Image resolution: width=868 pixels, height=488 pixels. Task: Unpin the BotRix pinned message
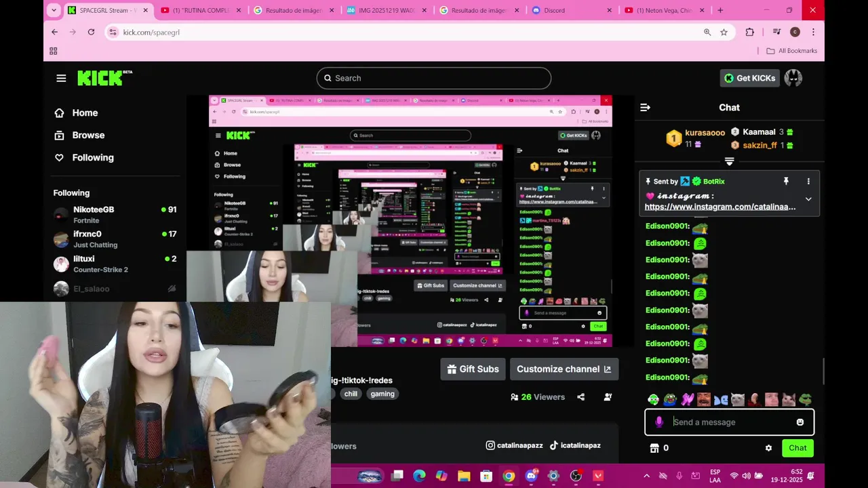click(x=786, y=181)
